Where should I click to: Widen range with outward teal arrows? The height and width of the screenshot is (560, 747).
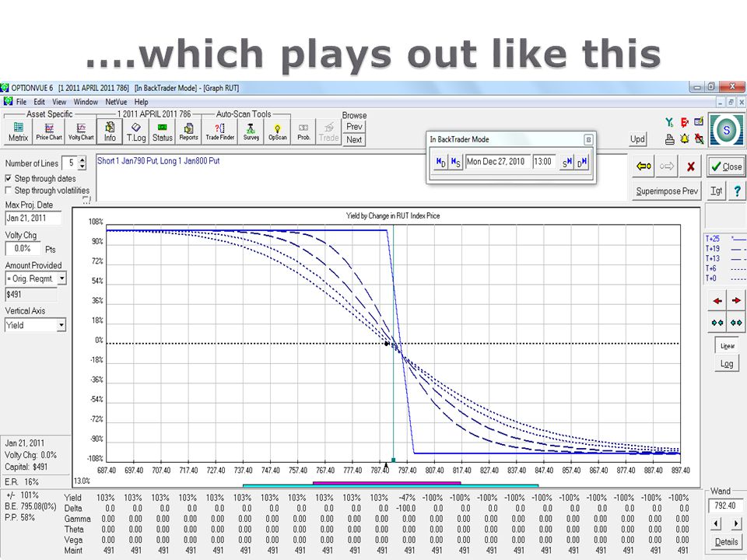(736, 323)
